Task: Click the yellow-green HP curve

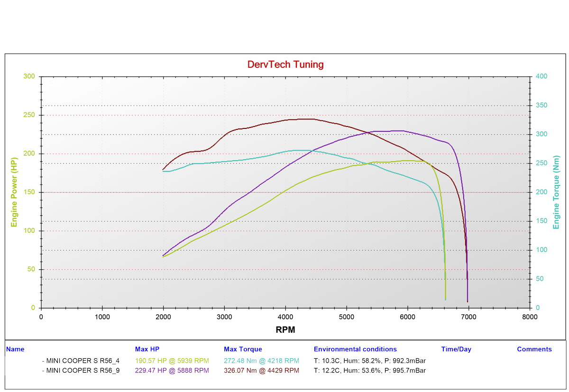Action: (403, 161)
